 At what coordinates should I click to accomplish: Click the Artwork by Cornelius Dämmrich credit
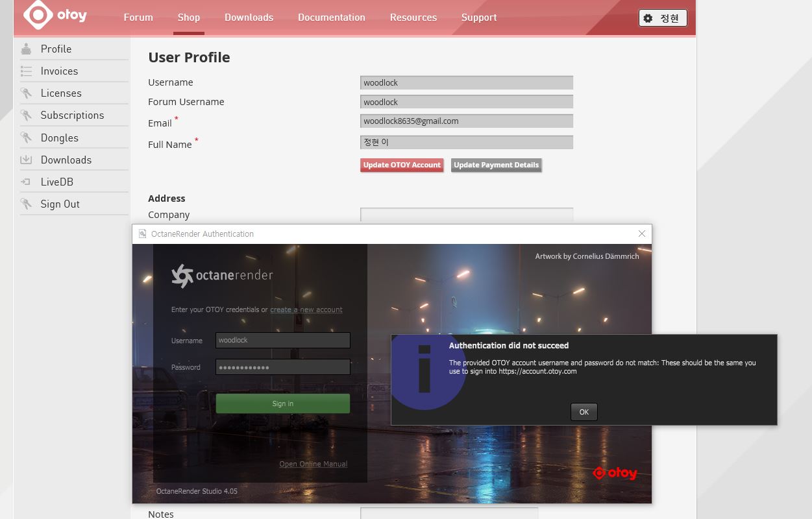(x=587, y=256)
